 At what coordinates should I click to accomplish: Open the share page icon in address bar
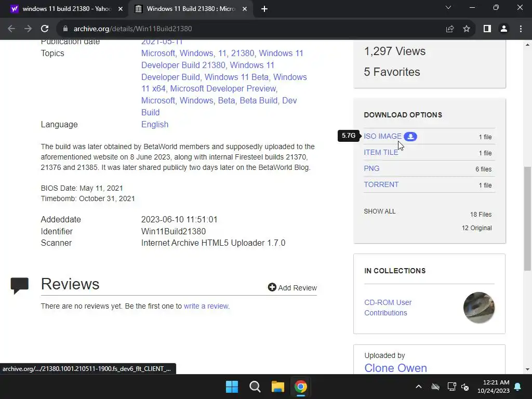point(450,29)
